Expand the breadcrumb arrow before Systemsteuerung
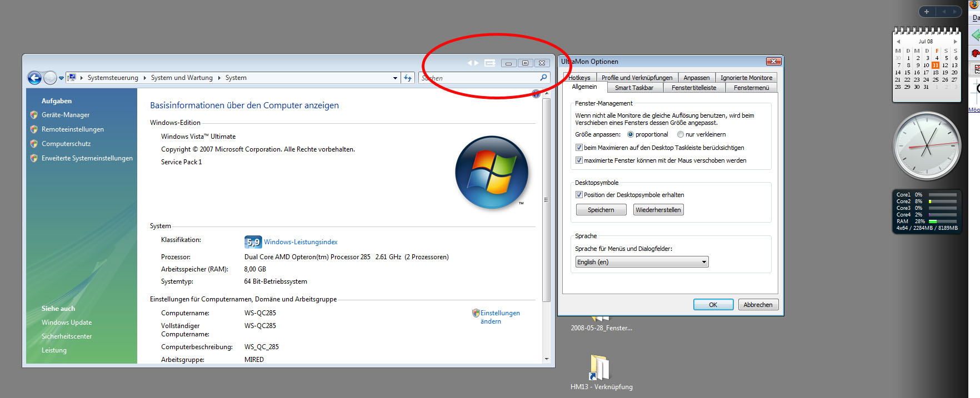 pos(82,78)
